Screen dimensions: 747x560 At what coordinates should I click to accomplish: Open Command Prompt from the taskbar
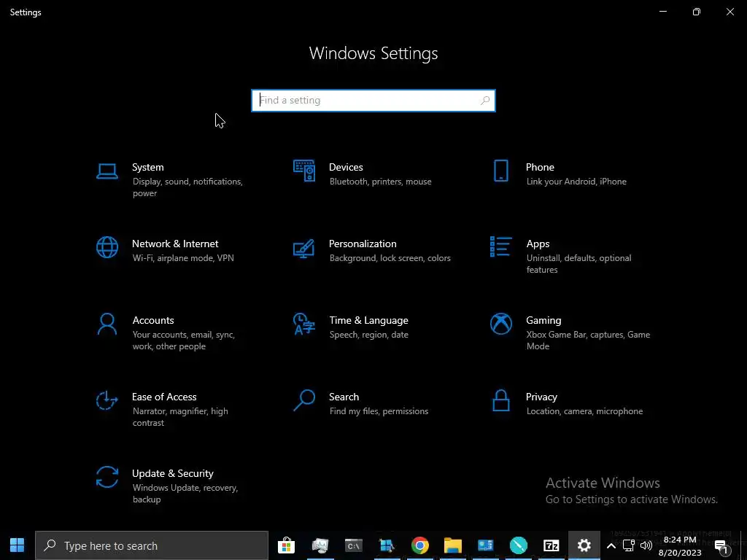point(354,545)
